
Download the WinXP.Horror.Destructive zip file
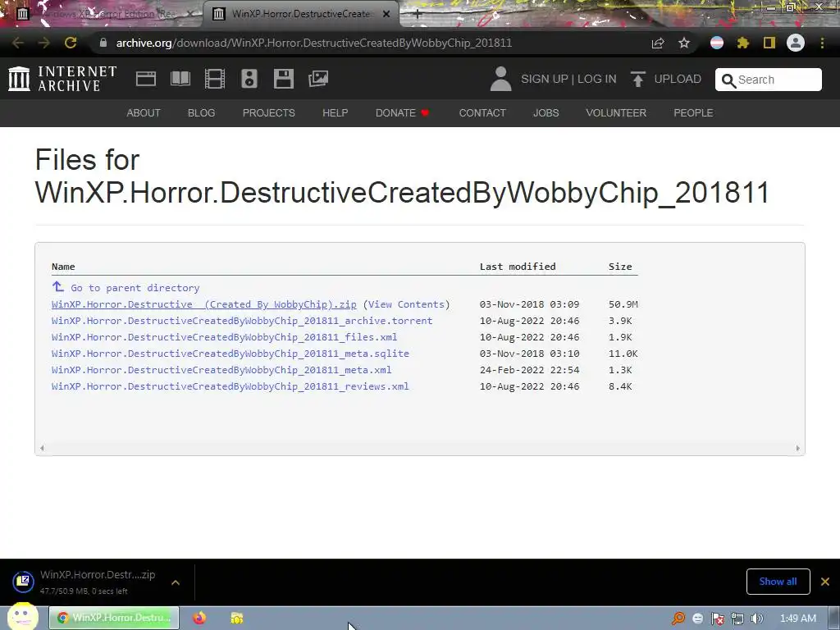203,304
